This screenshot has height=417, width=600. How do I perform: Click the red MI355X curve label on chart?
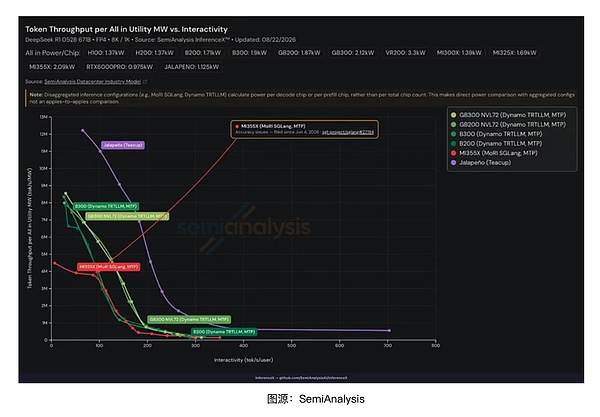click(x=109, y=267)
